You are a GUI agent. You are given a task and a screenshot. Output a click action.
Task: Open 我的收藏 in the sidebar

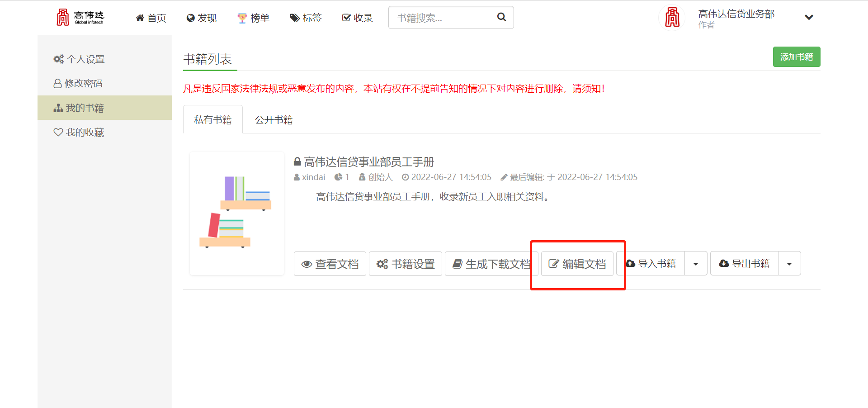[x=79, y=133]
